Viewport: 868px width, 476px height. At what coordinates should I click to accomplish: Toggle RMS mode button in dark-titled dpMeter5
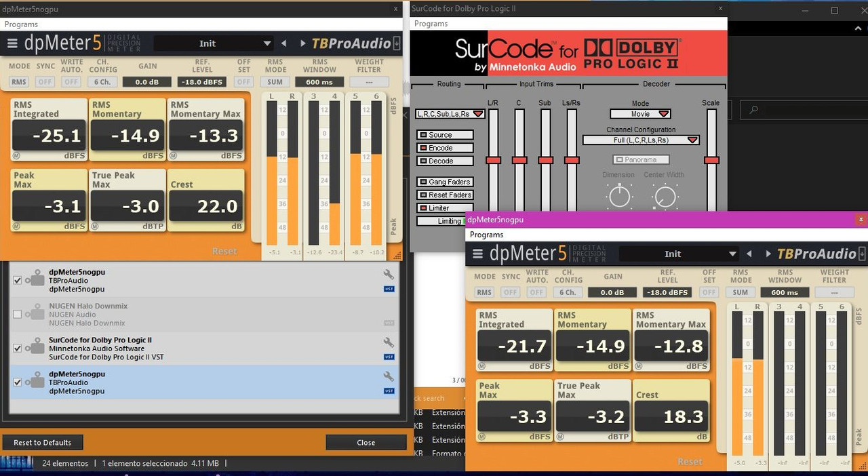pos(19,82)
